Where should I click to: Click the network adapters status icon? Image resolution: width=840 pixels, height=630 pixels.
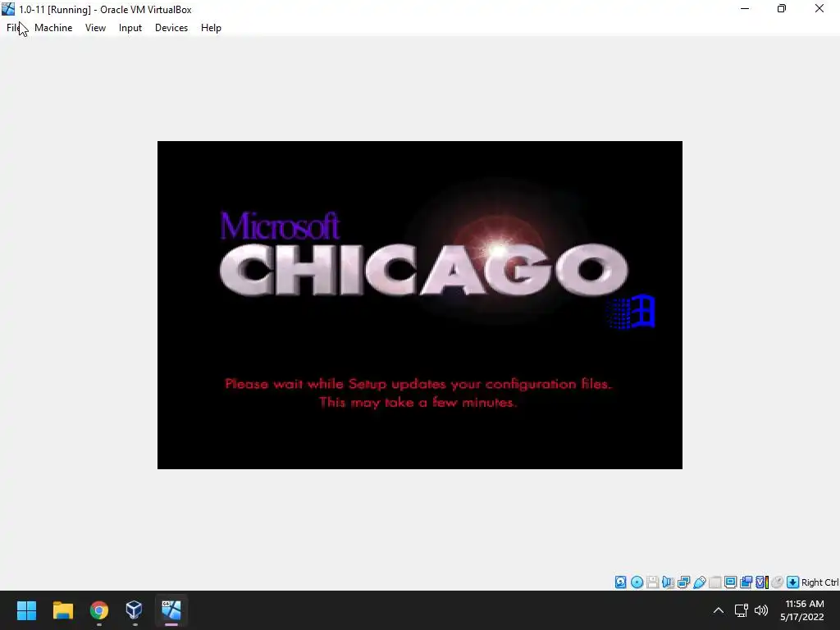683,582
